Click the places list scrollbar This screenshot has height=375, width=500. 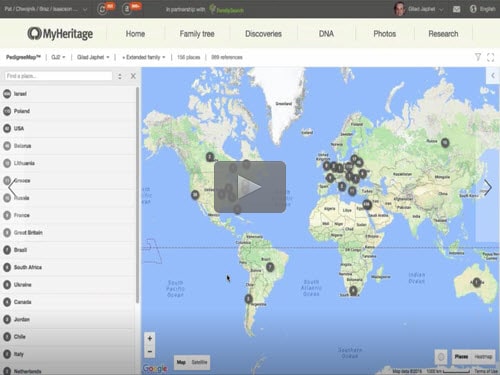(x=137, y=195)
